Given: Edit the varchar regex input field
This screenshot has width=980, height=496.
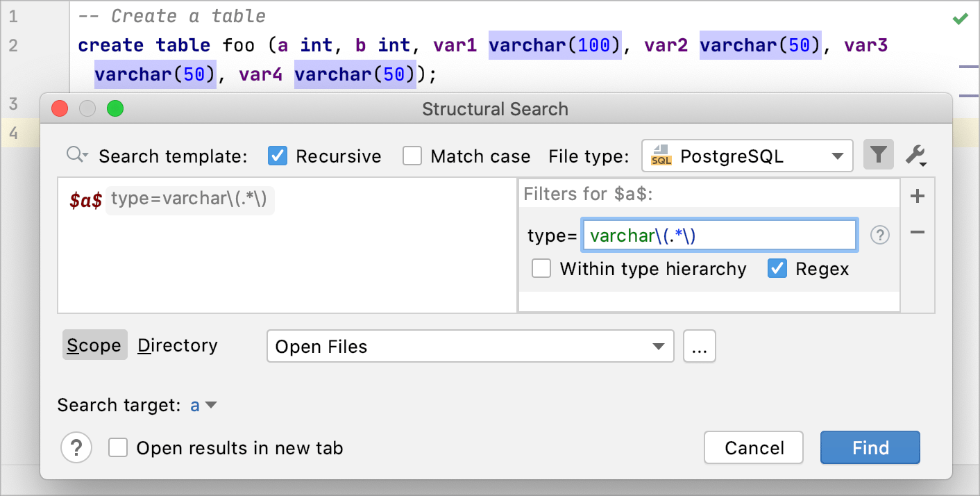Looking at the screenshot, I should pos(718,235).
